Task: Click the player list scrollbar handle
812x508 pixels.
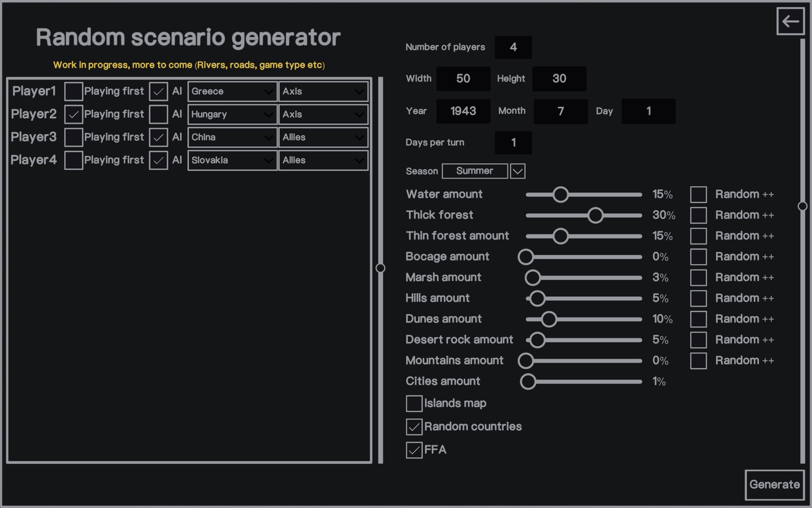Action: click(x=381, y=268)
